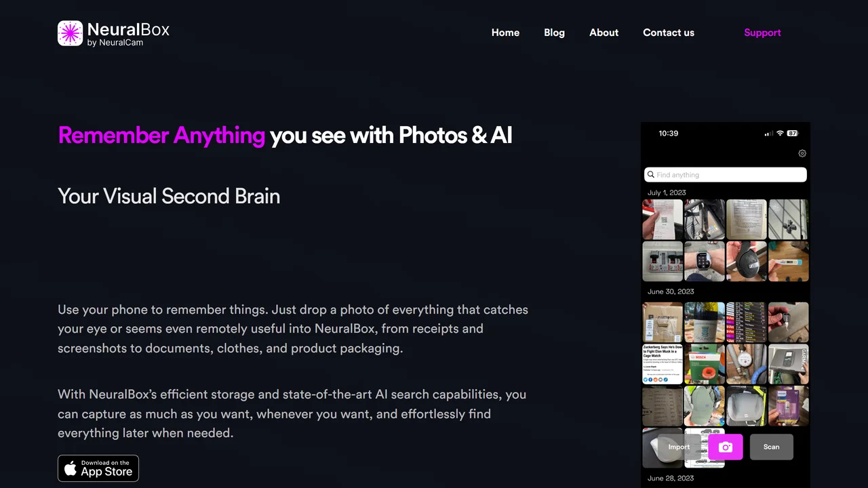Click the NeuralBox brand name text

click(x=128, y=29)
